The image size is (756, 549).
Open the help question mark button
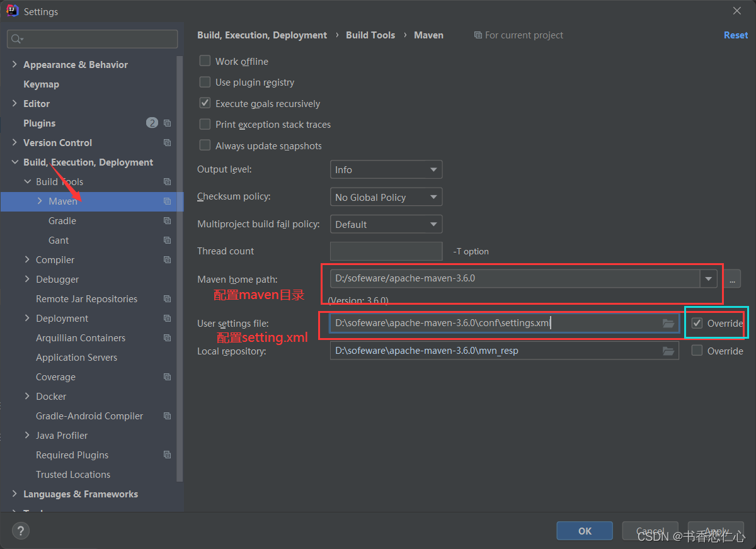pos(21,531)
